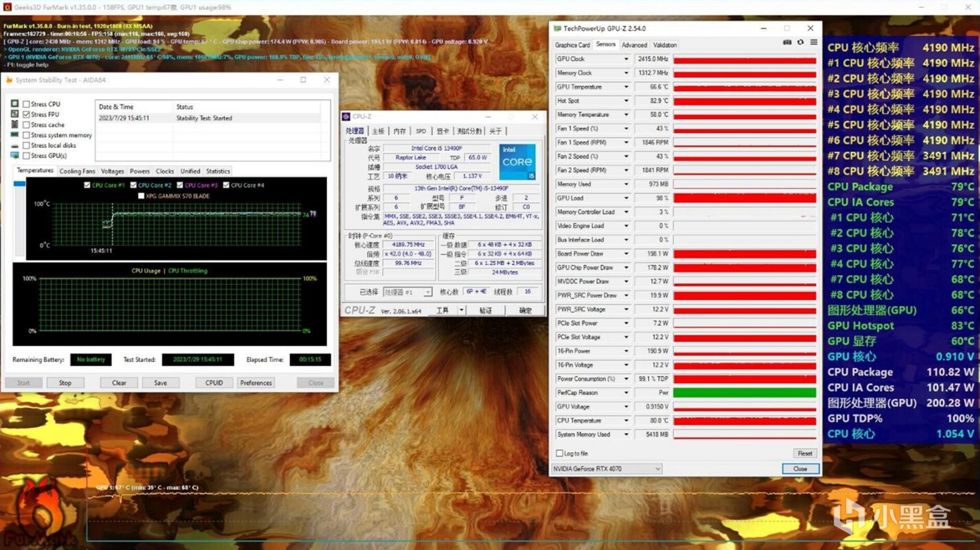
Task: Click the system memory RAM icon in AIDA64
Action: point(15,135)
